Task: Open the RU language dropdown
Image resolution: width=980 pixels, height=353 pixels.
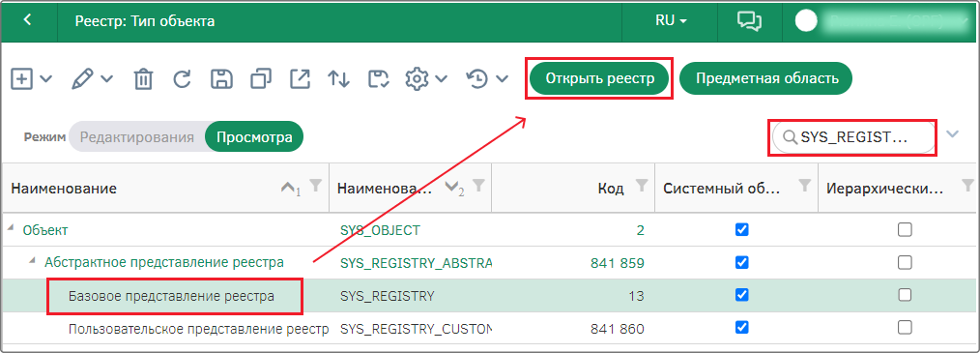Action: (x=671, y=20)
